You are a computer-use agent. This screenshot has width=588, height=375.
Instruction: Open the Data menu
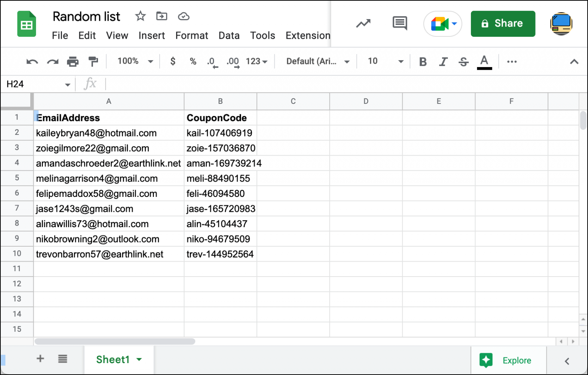tap(229, 35)
